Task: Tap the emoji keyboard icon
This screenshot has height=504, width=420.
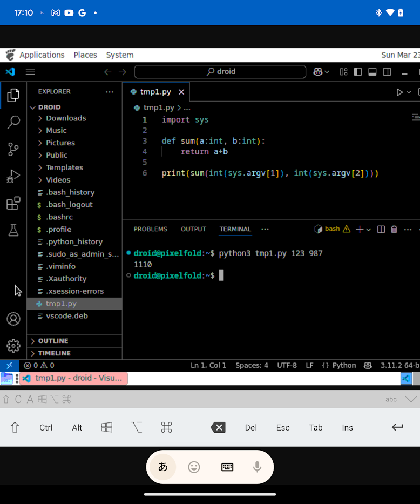Action: pos(194,467)
